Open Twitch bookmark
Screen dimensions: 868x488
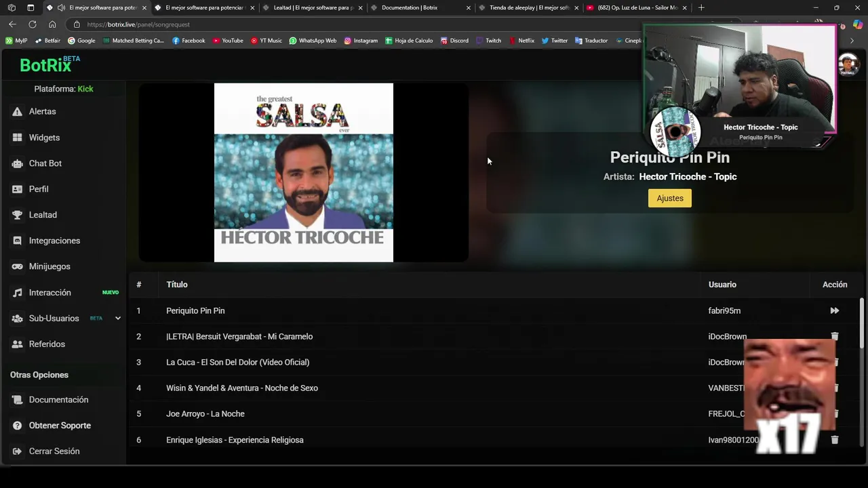(x=489, y=41)
